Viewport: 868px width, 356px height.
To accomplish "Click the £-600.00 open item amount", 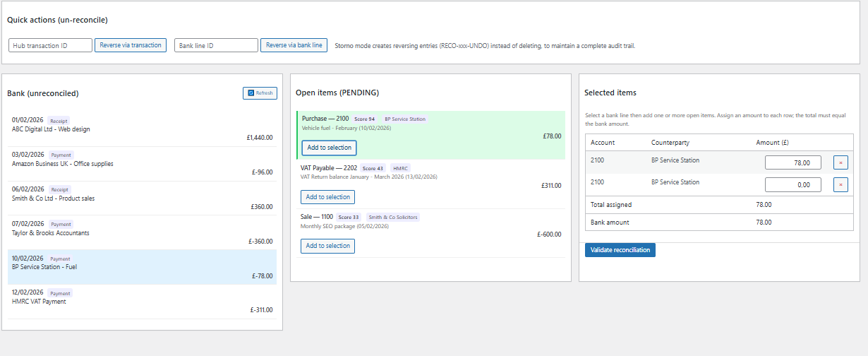I will 549,235.
